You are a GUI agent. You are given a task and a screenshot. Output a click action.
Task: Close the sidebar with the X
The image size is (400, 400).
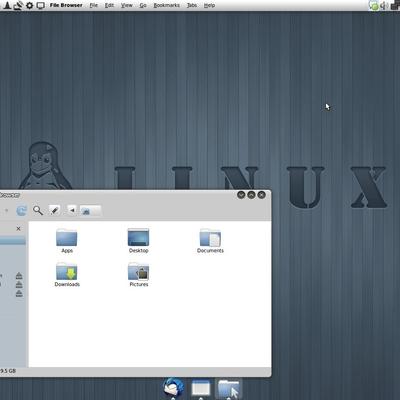point(18,228)
